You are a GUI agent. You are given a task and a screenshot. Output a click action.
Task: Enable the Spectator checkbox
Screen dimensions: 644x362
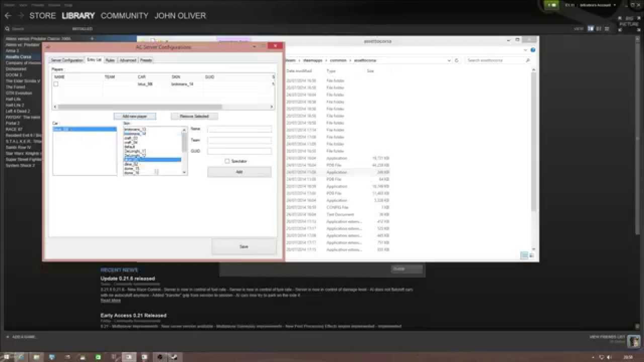point(227,161)
